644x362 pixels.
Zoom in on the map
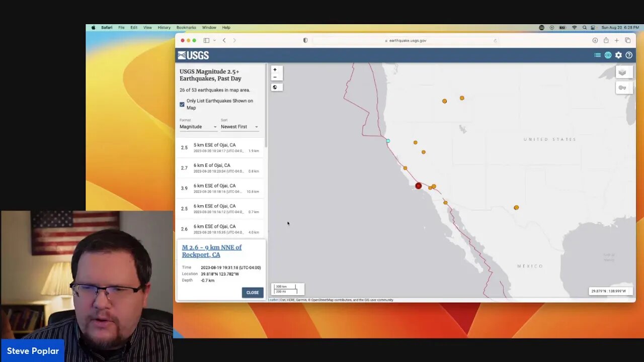[275, 70]
